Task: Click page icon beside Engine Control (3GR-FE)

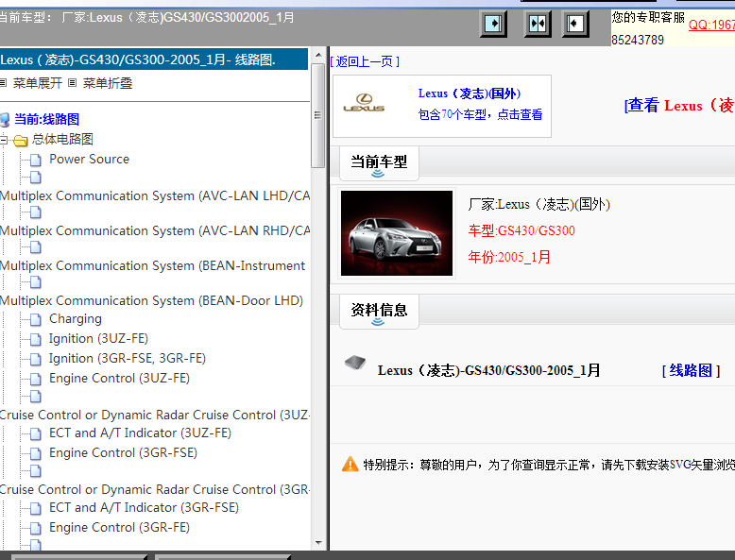Action: pos(36,528)
